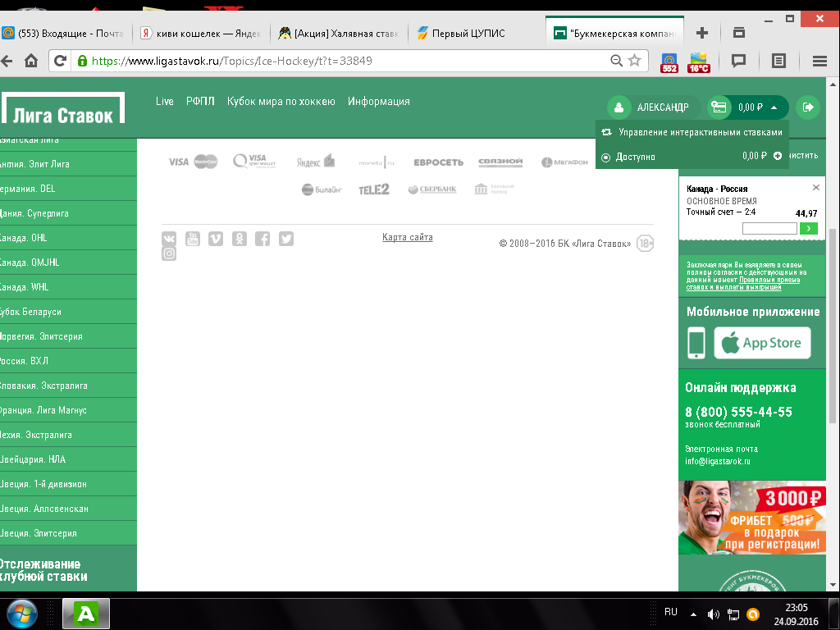Click the Сбербанк payment logo

click(432, 189)
